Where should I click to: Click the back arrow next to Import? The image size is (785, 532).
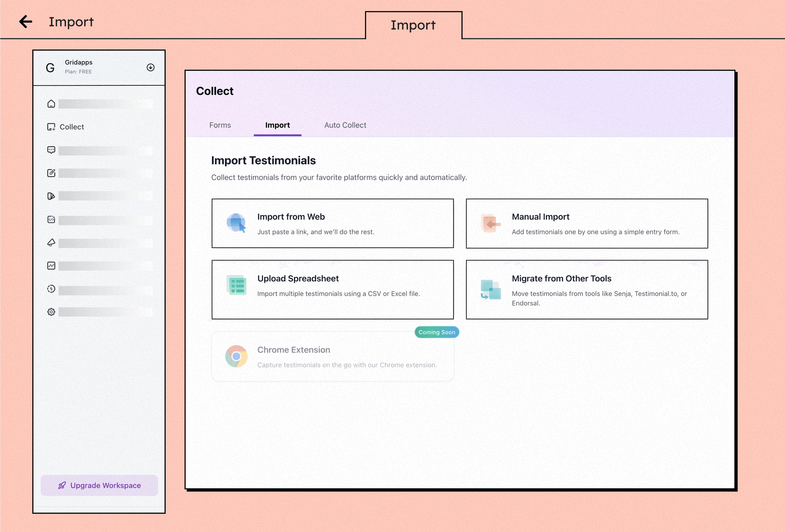pyautogui.click(x=26, y=22)
